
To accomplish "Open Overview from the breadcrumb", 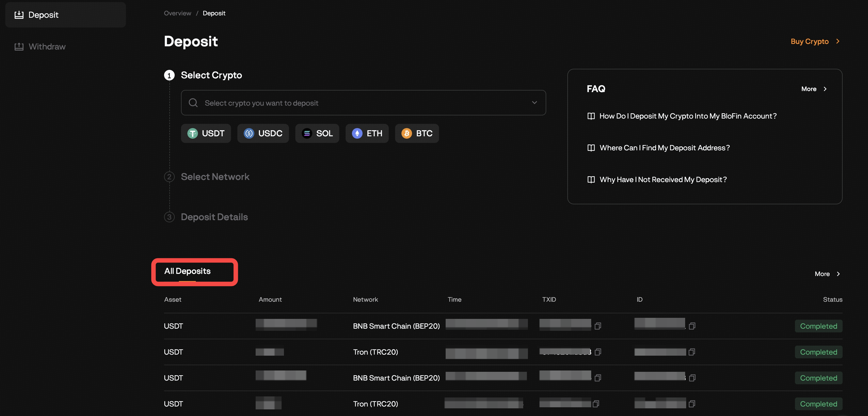I will pos(177,13).
